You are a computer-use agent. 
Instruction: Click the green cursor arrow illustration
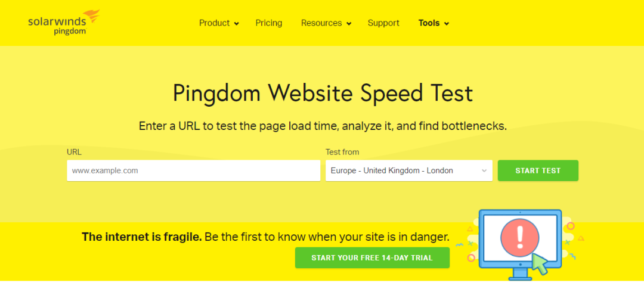point(540,264)
